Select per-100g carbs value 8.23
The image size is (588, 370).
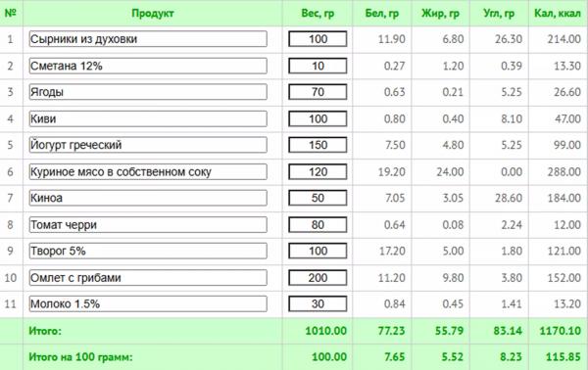(511, 357)
